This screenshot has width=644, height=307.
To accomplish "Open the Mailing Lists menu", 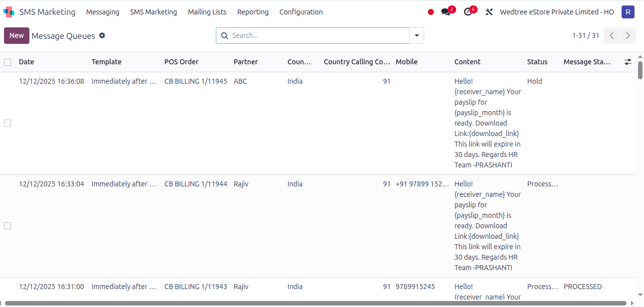I will tap(207, 11).
